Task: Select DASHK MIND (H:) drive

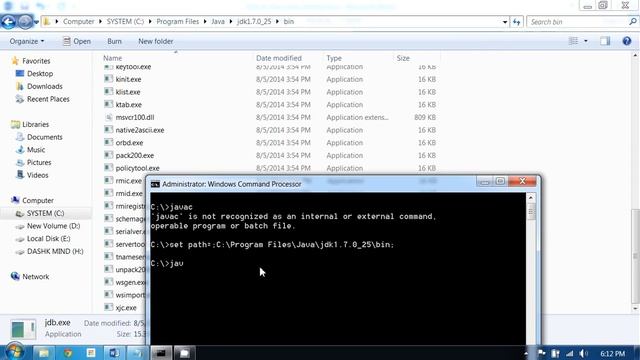Action: 55,251
